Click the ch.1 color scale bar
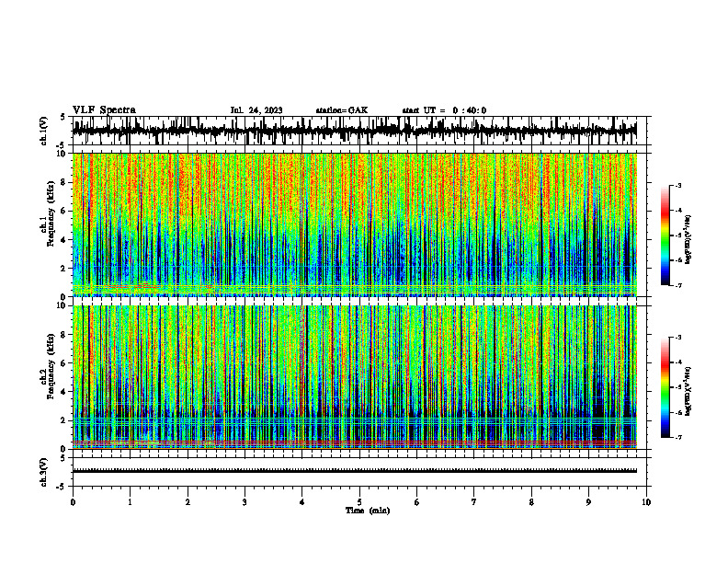The width and height of the screenshot is (728, 563). 665,236
